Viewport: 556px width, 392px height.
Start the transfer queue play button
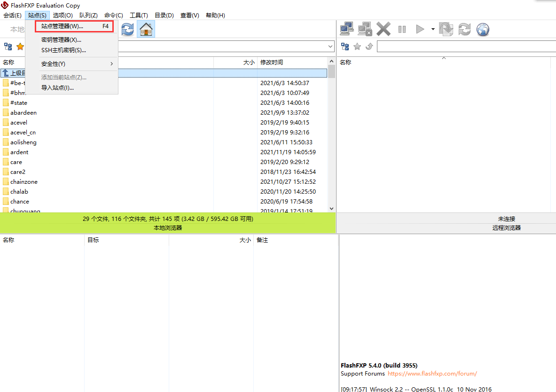pos(420,30)
